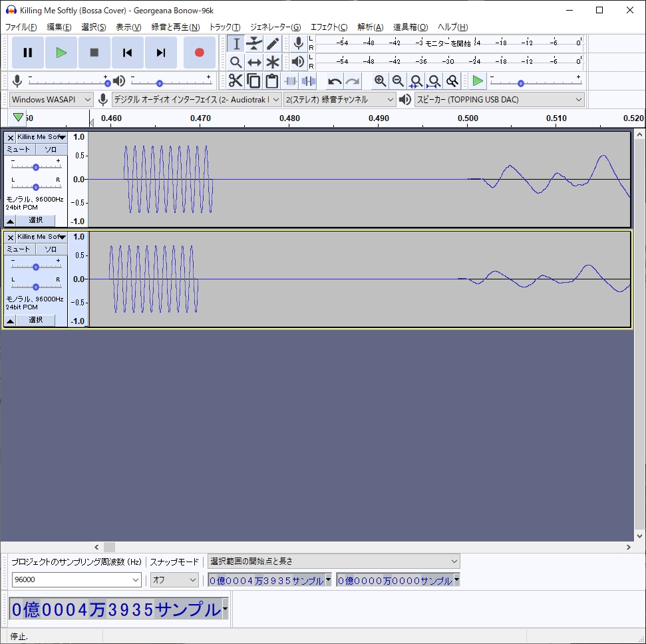Stop playback with the Stop button
The image size is (646, 644).
coord(94,53)
